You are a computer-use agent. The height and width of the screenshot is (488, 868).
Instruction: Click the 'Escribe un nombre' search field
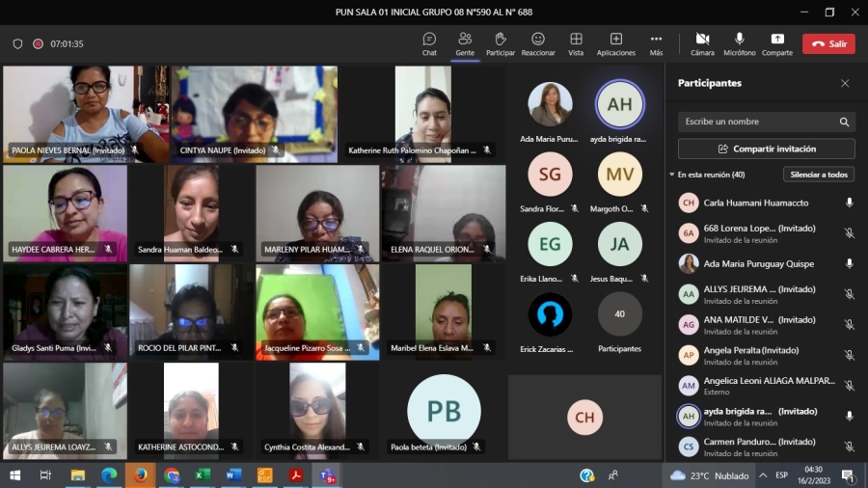coord(757,122)
